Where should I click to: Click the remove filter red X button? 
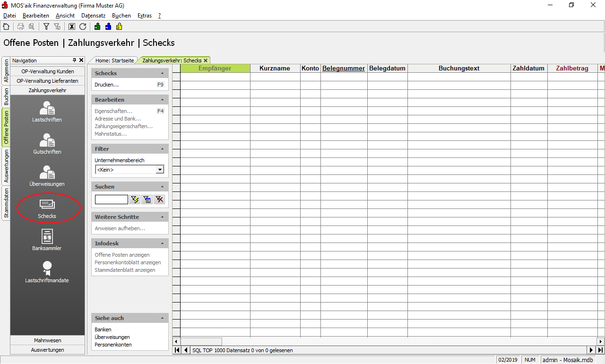tap(159, 199)
